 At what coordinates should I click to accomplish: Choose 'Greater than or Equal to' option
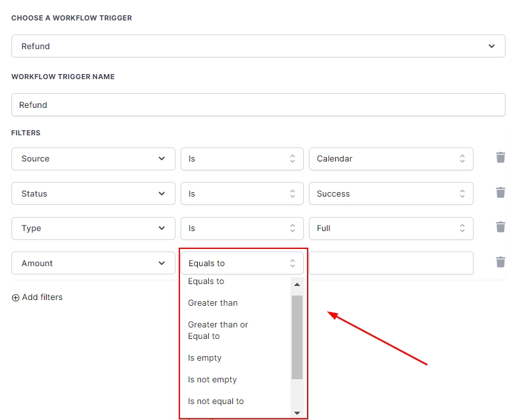pyautogui.click(x=218, y=331)
